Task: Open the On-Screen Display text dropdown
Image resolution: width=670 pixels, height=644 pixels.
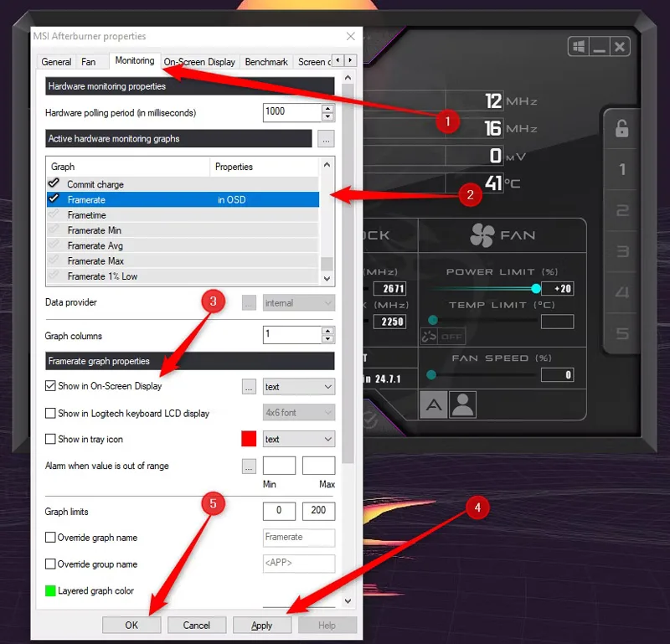Action: (299, 387)
